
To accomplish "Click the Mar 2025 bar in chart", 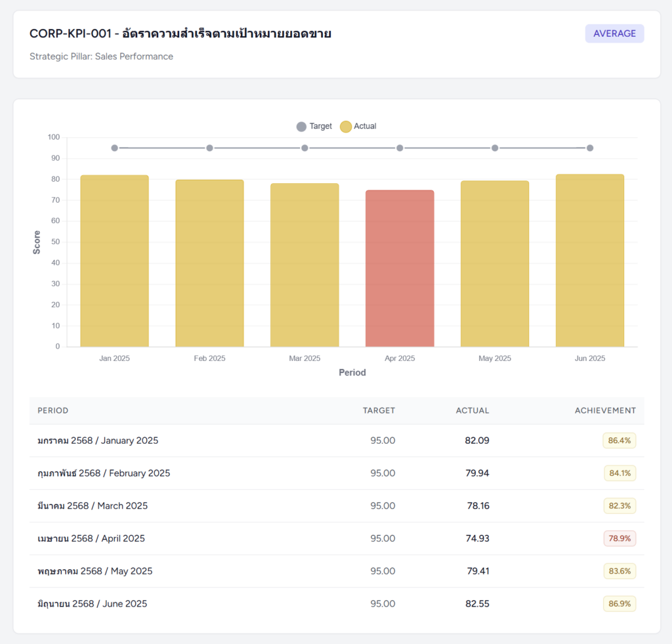I will pyautogui.click(x=304, y=265).
